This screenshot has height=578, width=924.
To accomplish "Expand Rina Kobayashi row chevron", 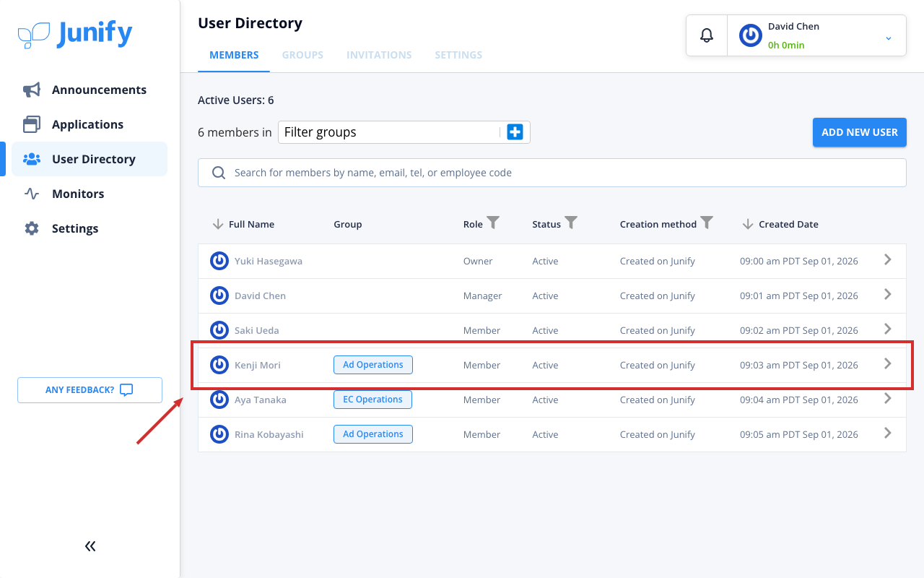I will click(888, 433).
